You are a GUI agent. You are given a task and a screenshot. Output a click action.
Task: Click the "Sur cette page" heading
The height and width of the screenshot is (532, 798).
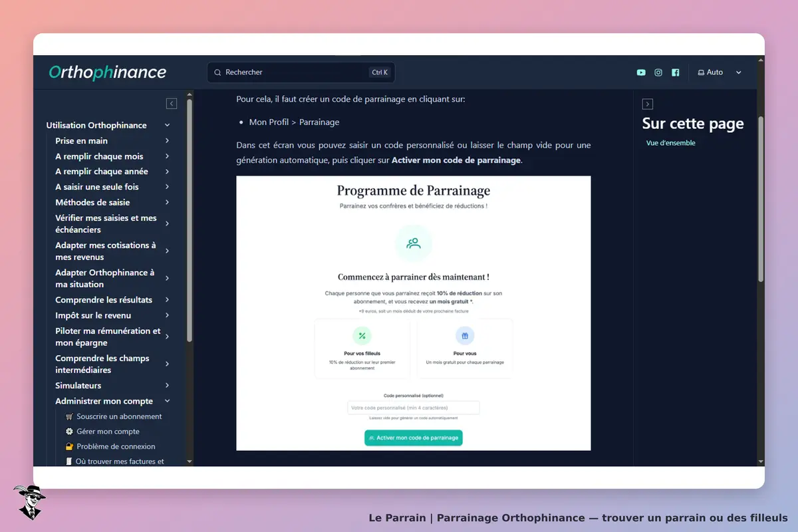tap(693, 124)
